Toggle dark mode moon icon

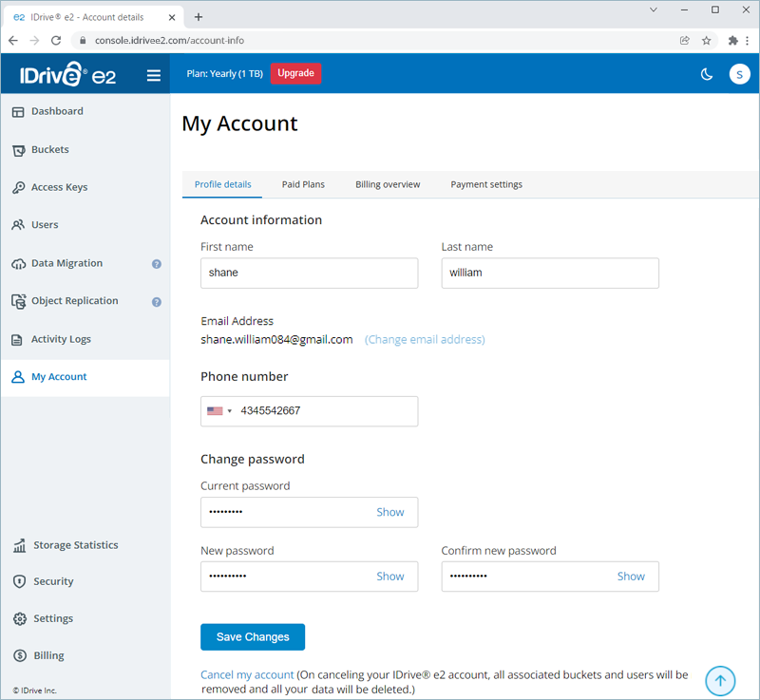click(707, 74)
